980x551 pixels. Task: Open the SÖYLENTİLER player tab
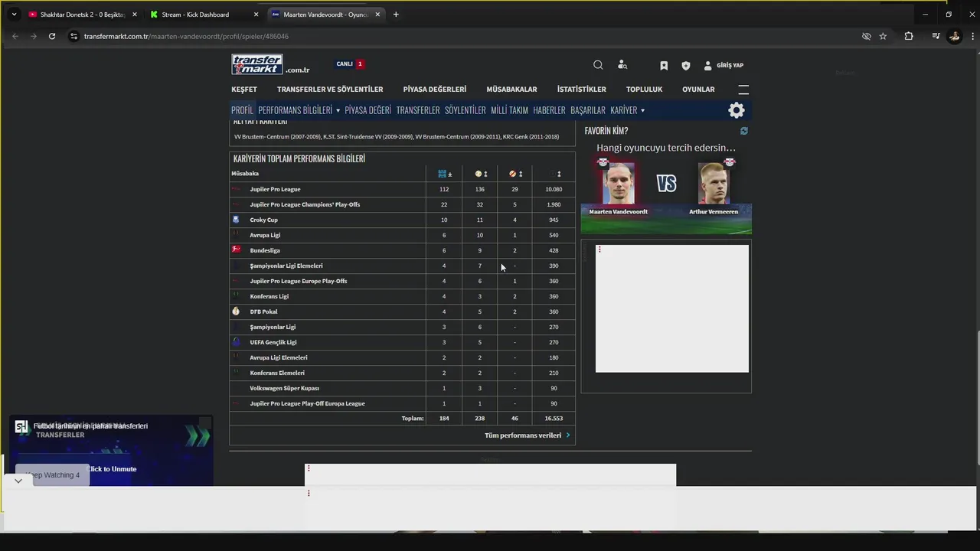coord(465,110)
